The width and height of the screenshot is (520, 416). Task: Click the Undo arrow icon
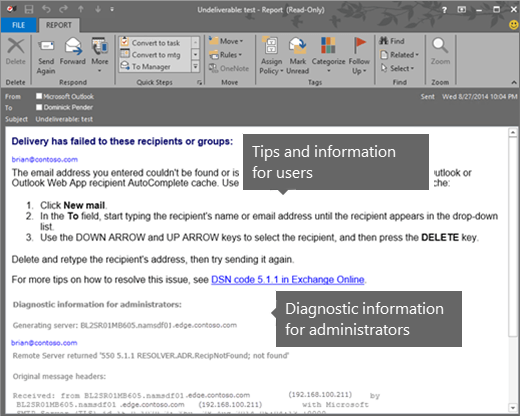coord(46,9)
